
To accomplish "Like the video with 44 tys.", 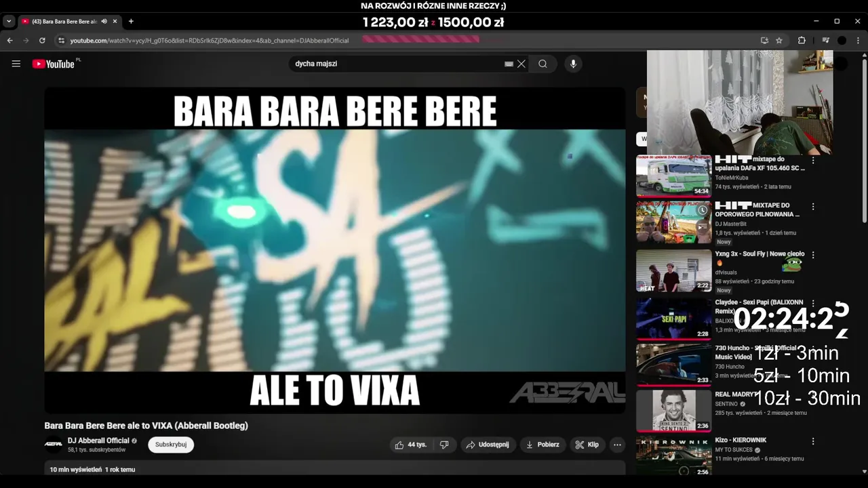I will (x=411, y=445).
